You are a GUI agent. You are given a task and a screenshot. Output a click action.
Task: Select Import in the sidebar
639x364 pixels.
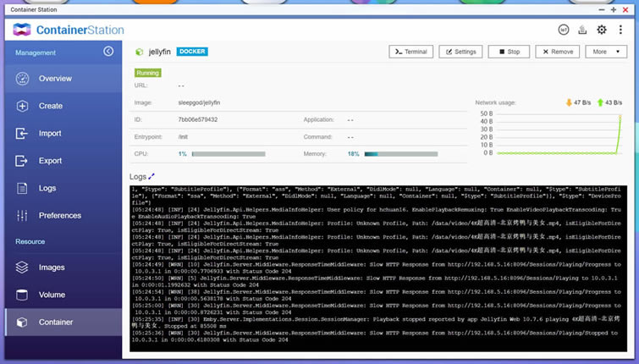63,133
